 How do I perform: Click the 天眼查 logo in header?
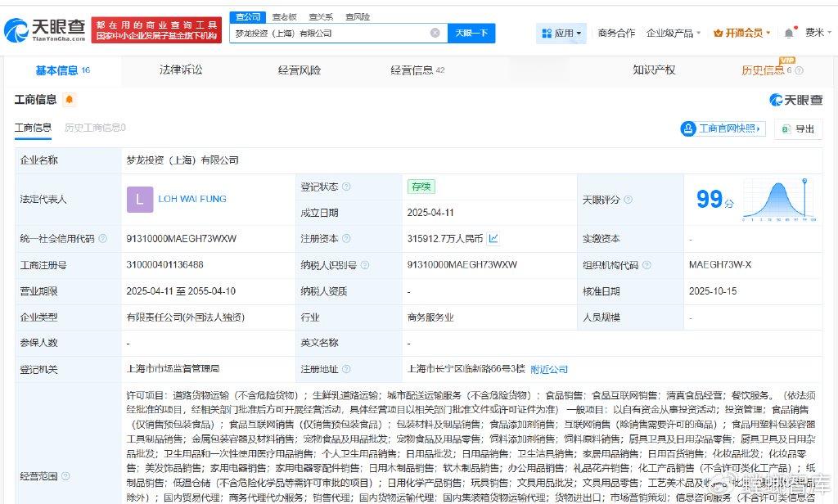point(45,30)
